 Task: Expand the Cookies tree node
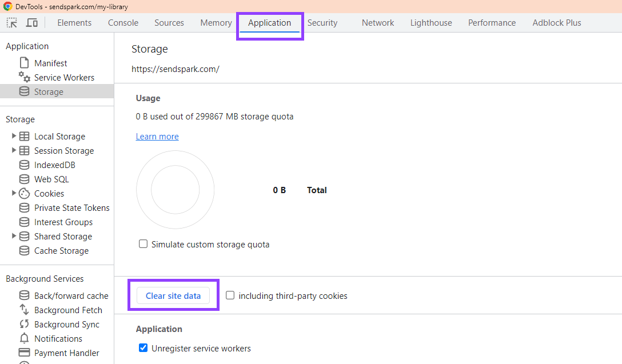click(14, 193)
